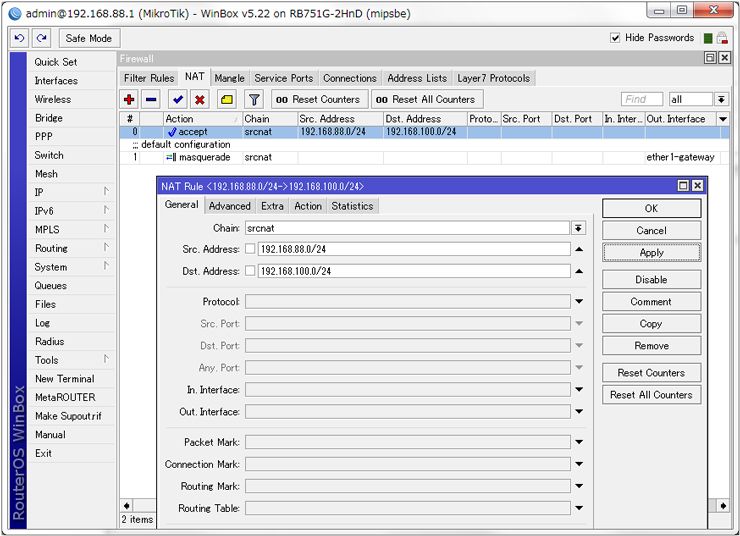The height and width of the screenshot is (536, 740).
Task: Switch to Filter Rules tab
Action: click(149, 78)
